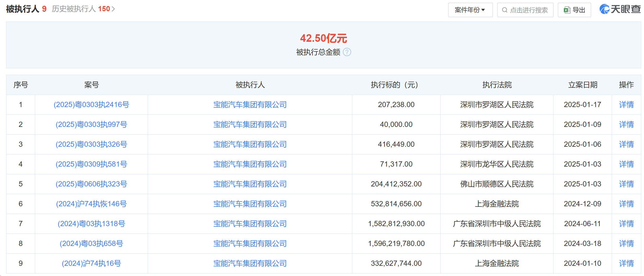Click the 被执行总金额 label
Image resolution: width=644 pixels, height=276 pixels.
[x=318, y=52]
